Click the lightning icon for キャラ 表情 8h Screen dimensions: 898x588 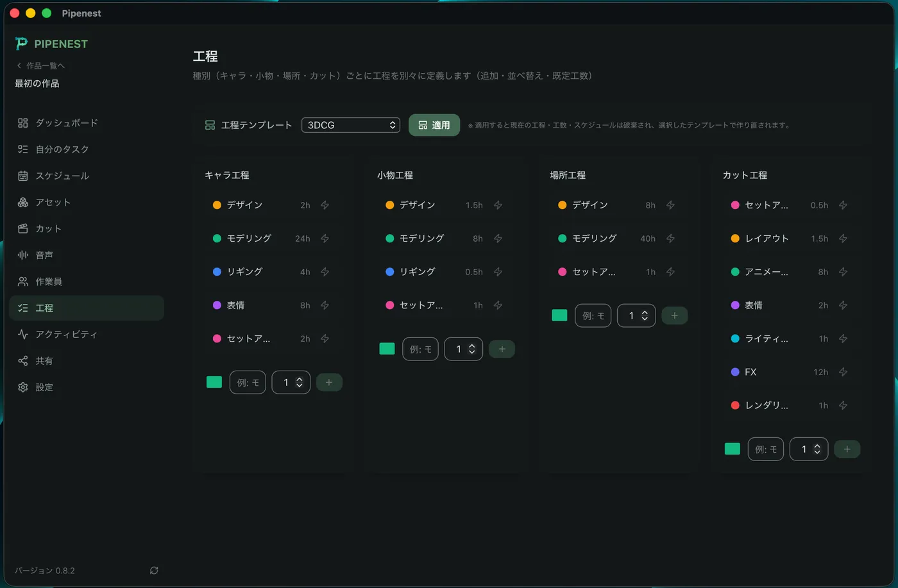[325, 305]
